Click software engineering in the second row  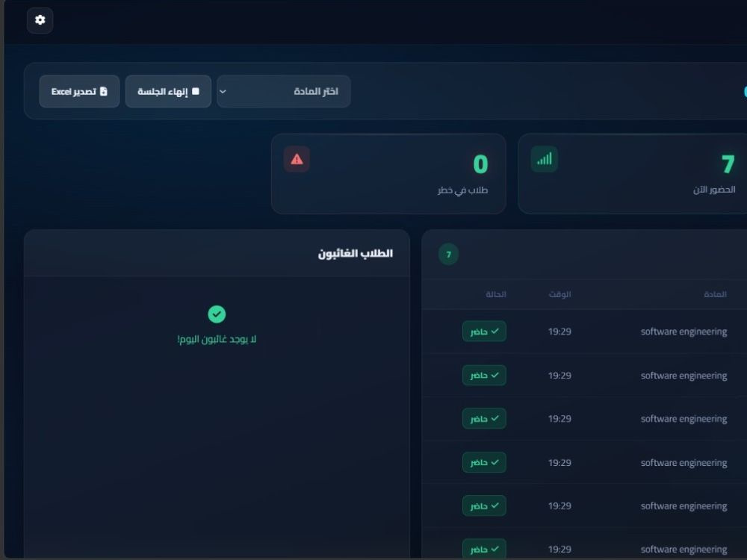(684, 376)
